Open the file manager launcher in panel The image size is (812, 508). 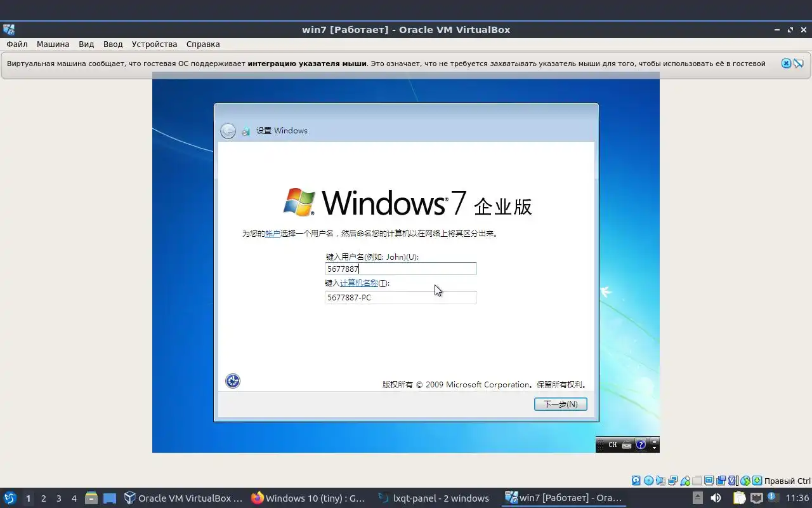91,498
